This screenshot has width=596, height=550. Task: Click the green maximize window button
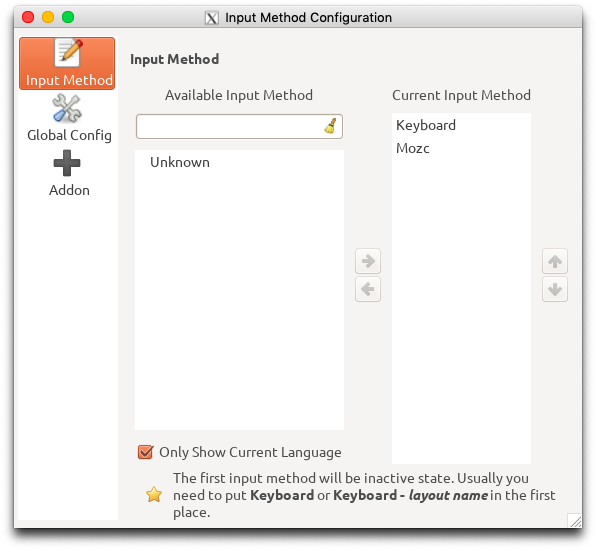click(x=68, y=17)
